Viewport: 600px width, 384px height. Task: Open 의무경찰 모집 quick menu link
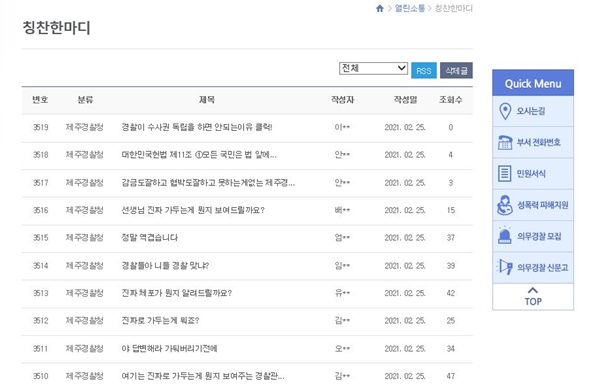pos(533,236)
